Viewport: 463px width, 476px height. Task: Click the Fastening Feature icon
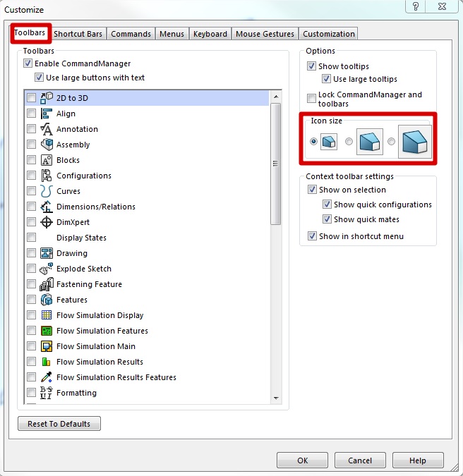tap(47, 284)
